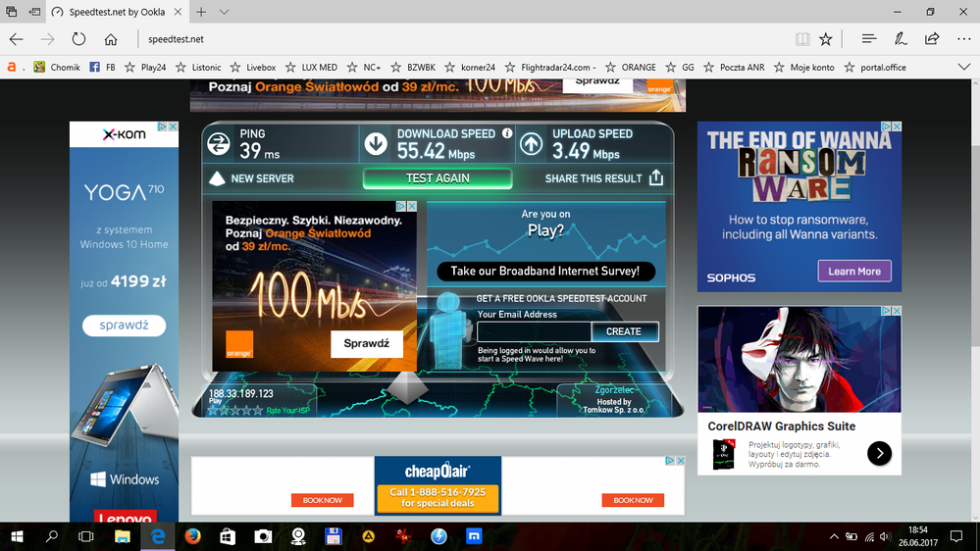The width and height of the screenshot is (980, 551).
Task: Open taskbar search magnifier
Action: (52, 536)
